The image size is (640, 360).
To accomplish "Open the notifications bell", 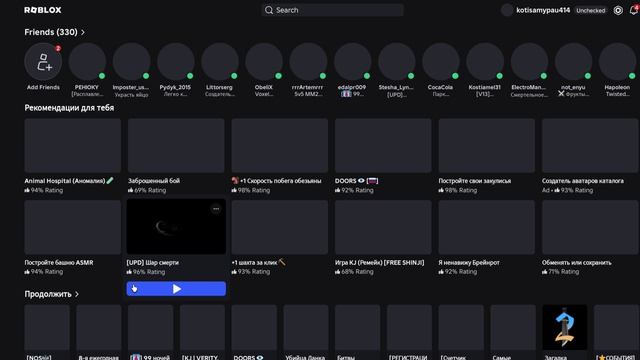I will (634, 10).
